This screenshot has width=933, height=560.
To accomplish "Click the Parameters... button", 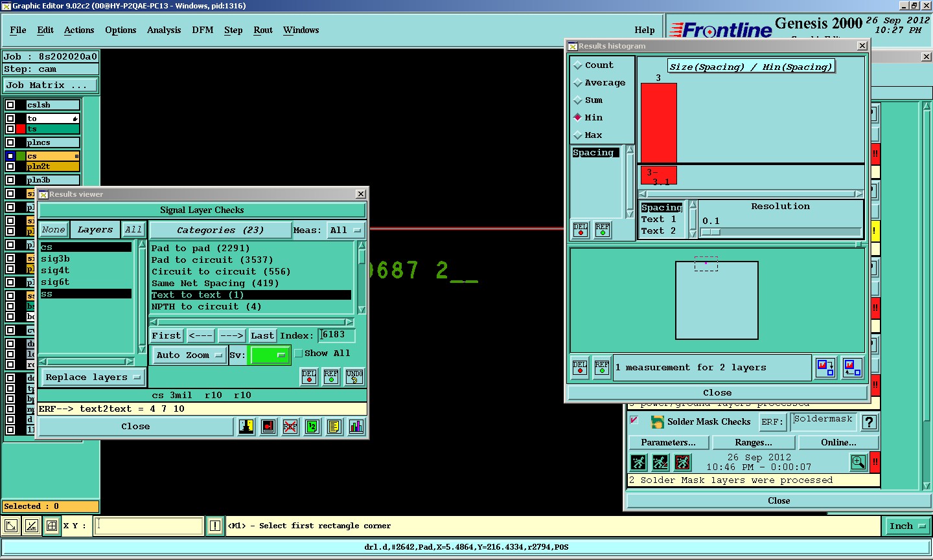I will coord(668,443).
